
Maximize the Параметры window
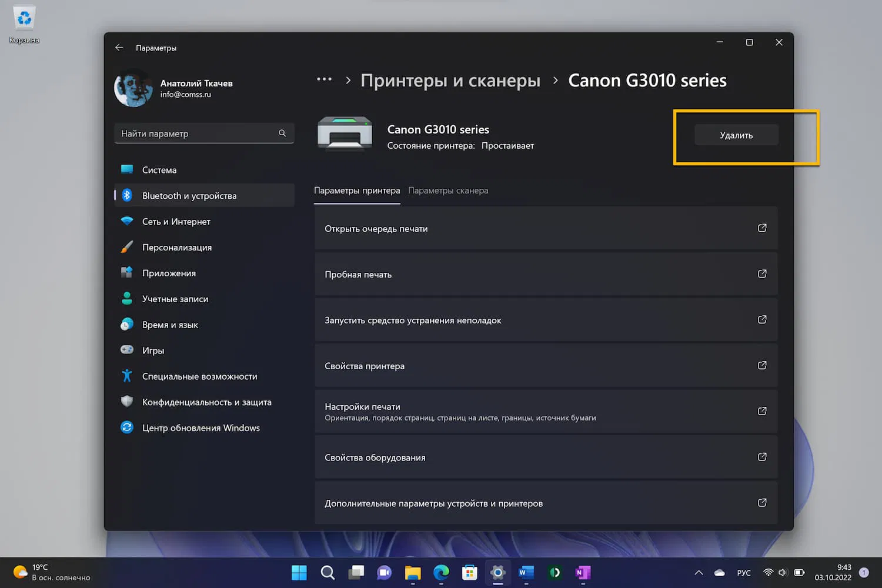[749, 42]
